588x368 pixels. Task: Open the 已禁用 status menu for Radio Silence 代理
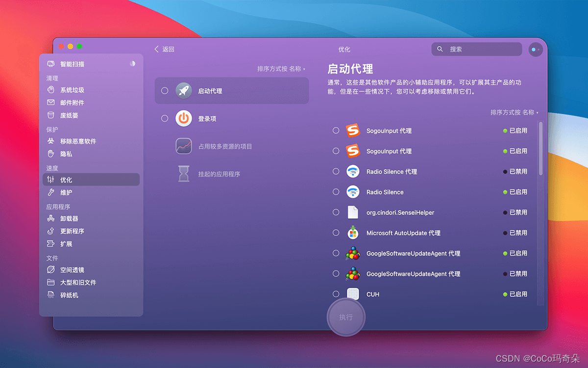point(515,172)
